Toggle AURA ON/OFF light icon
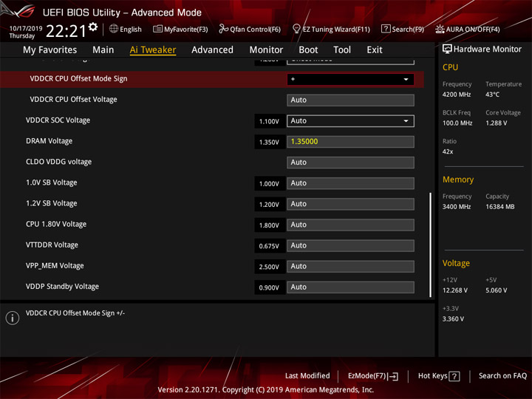Image resolution: width=532 pixels, height=399 pixels. (x=440, y=29)
